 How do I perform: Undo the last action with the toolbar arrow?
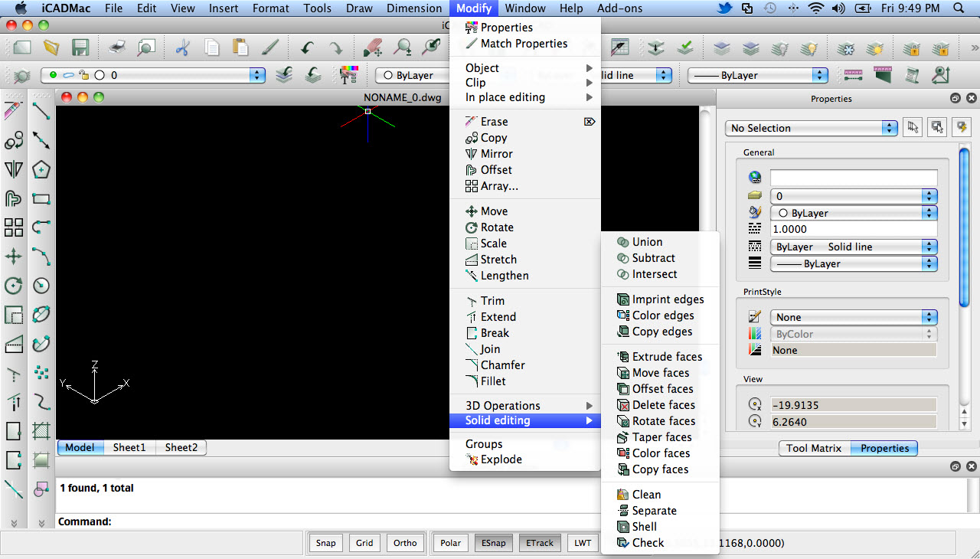(x=308, y=47)
